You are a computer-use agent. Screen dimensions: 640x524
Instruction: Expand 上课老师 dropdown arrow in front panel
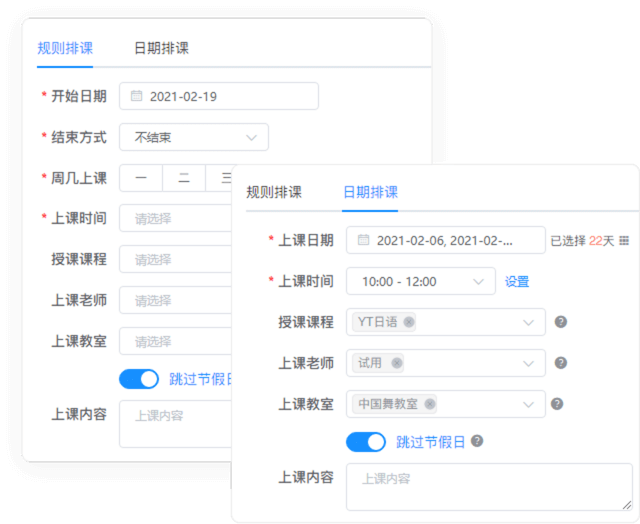pos(528,363)
